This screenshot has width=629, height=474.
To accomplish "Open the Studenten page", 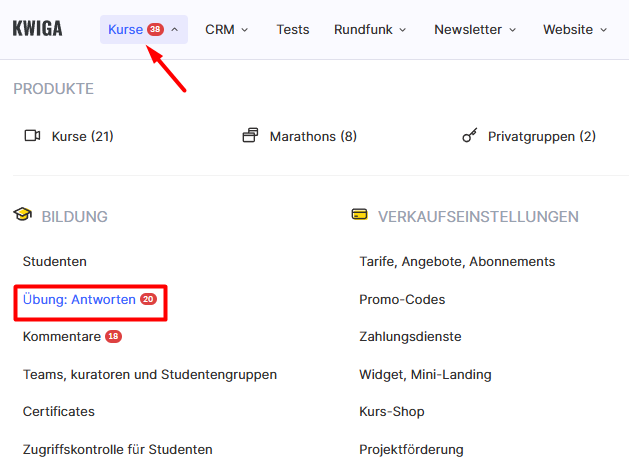I will [55, 261].
